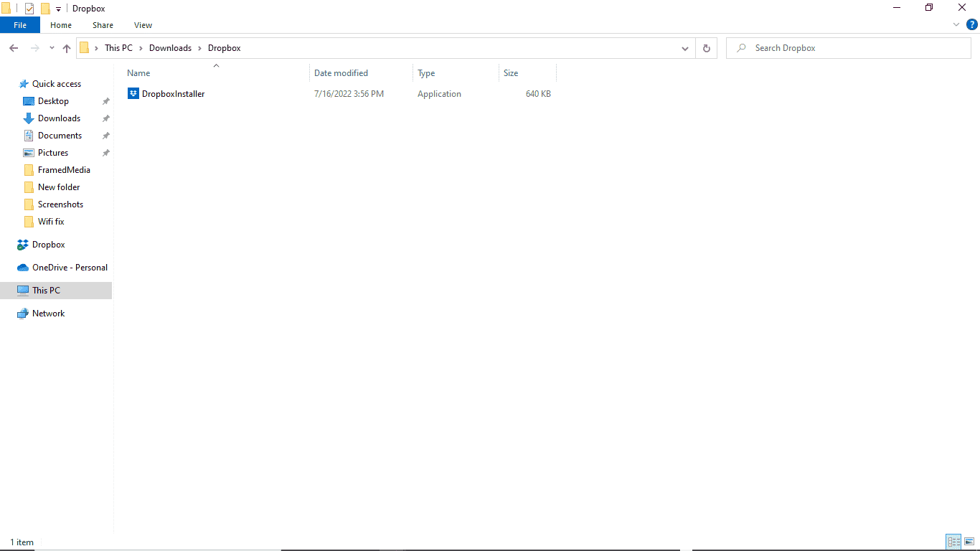Switch to Details view layout
Screen dimensions: 980x551
click(953, 542)
